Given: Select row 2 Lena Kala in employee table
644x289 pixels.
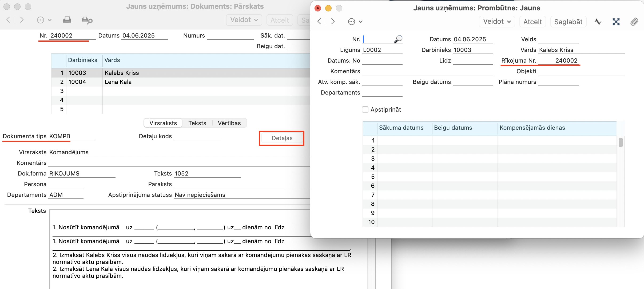Looking at the screenshot, I should (x=181, y=82).
